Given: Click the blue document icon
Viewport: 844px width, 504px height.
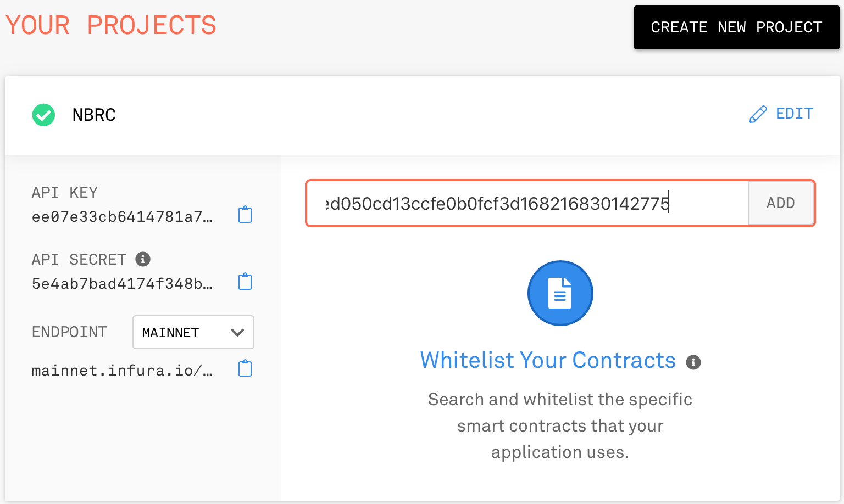Looking at the screenshot, I should [x=560, y=293].
